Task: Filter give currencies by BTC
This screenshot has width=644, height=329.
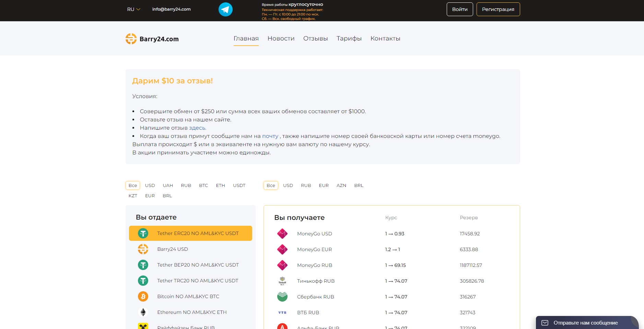Action: (203, 186)
